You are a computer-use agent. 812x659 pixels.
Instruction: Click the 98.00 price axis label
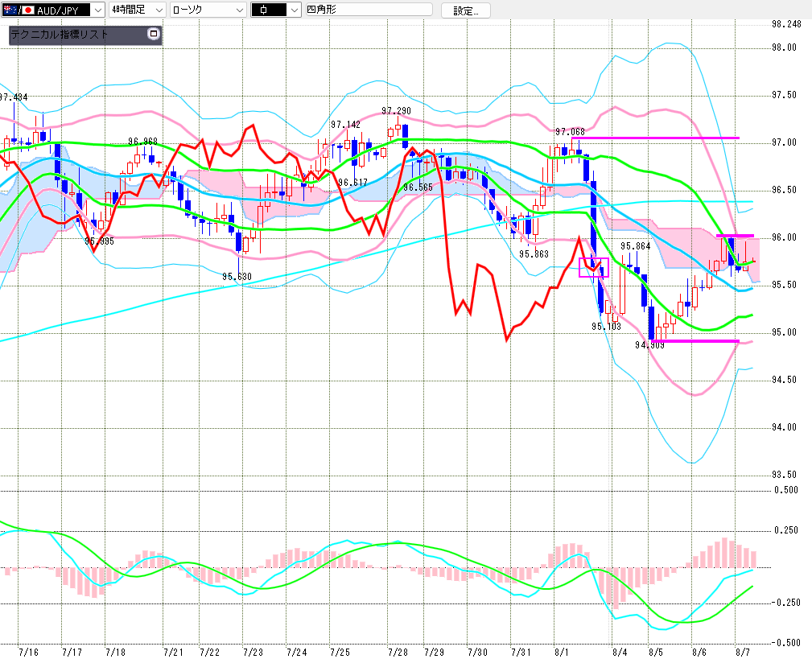click(x=784, y=47)
